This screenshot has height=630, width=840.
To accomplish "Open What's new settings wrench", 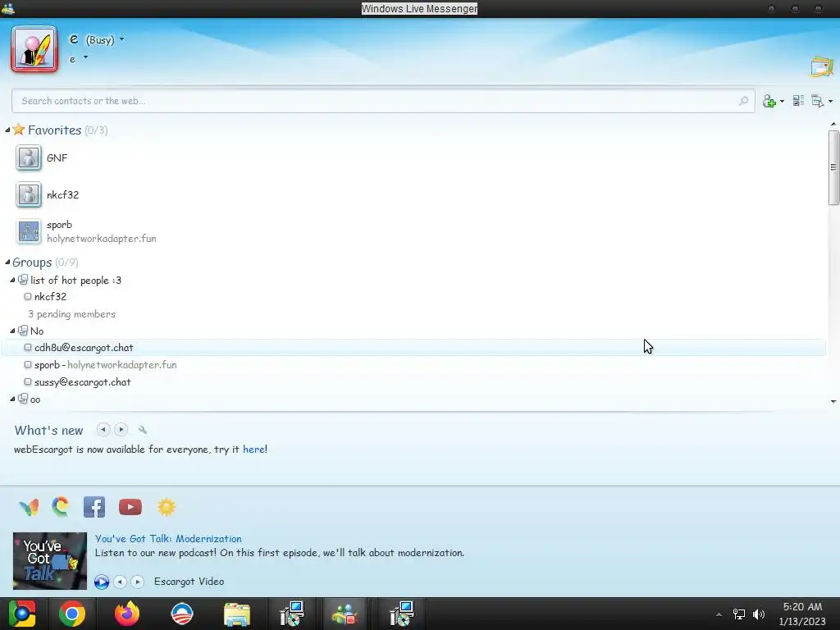I will 143,430.
